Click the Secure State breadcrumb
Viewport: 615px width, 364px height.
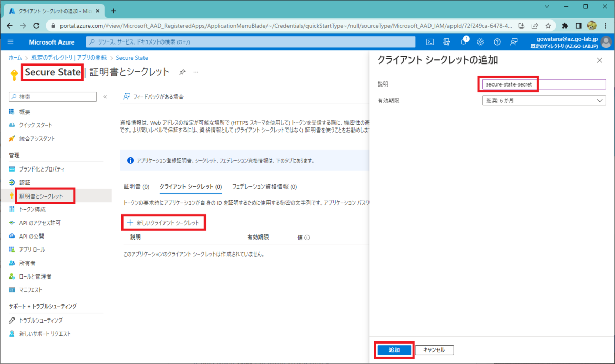click(x=132, y=58)
